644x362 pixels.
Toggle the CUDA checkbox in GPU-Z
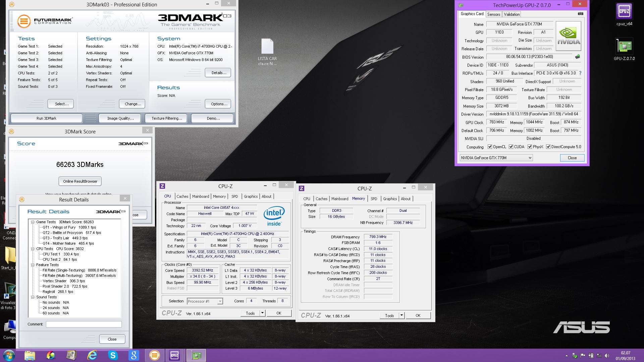(x=511, y=147)
